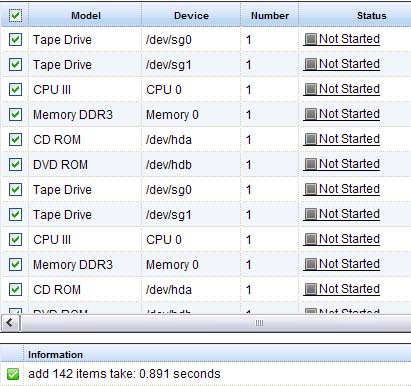The height and width of the screenshot is (386, 411).
Task: Click status icon of first Memory DDR3 row
Action: 311,114
